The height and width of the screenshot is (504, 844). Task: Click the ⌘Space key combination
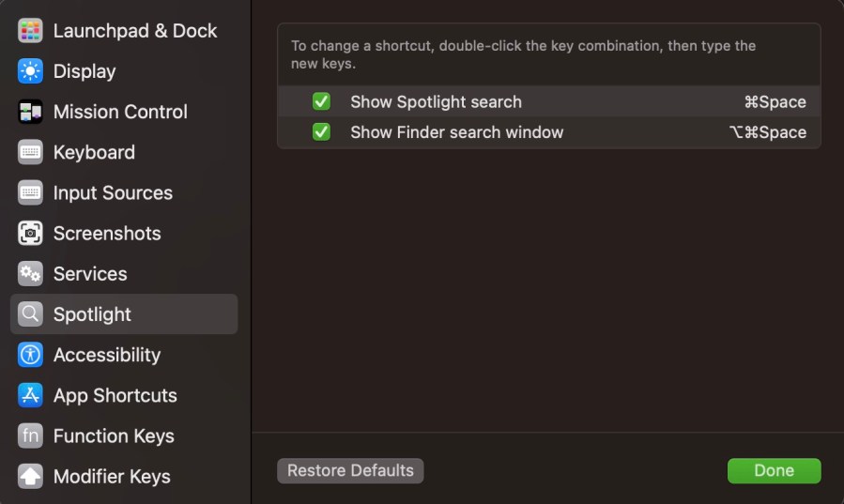pyautogui.click(x=775, y=101)
